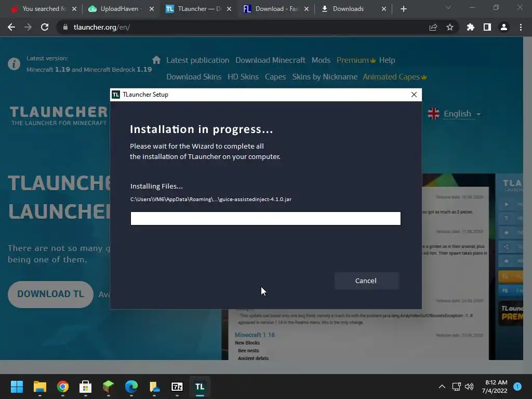532x399 pixels.
Task: Go to the Mods section
Action: coord(321,60)
